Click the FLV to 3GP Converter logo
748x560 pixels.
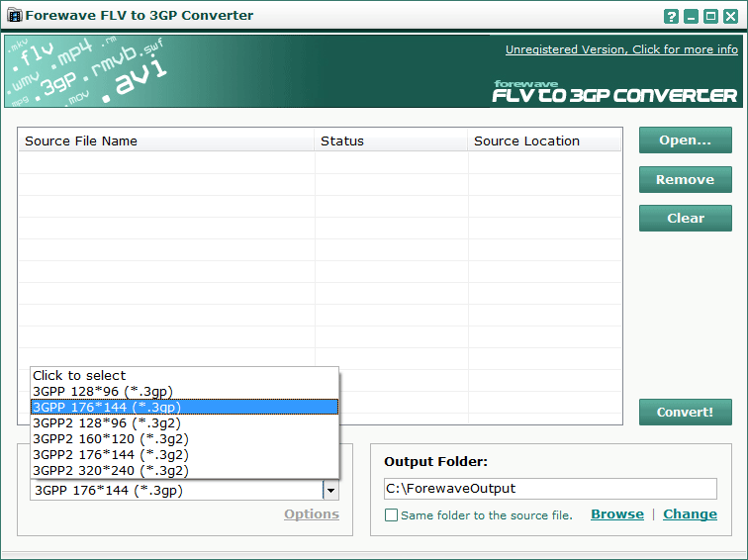coord(614,92)
